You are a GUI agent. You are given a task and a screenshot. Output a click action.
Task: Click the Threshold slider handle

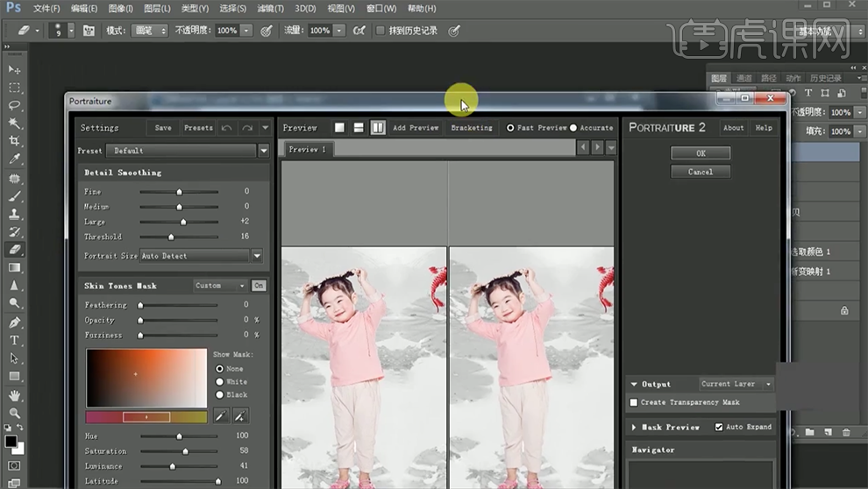(x=171, y=237)
